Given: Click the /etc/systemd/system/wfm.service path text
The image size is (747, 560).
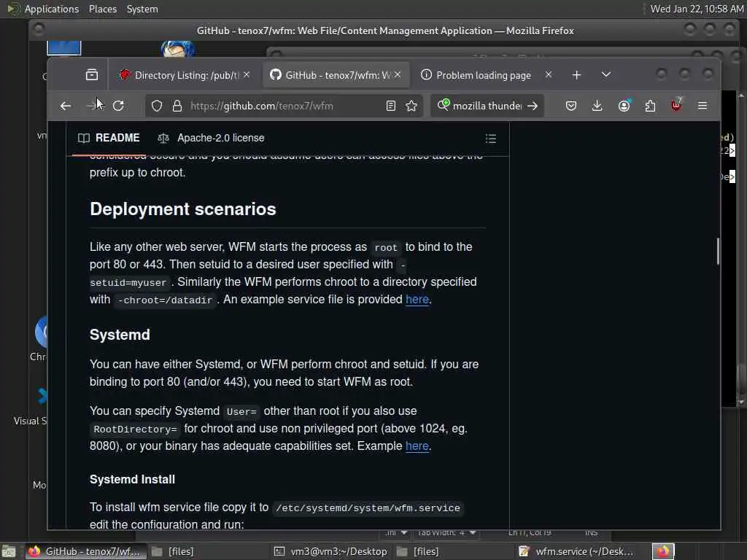Looking at the screenshot, I should click(x=368, y=508).
